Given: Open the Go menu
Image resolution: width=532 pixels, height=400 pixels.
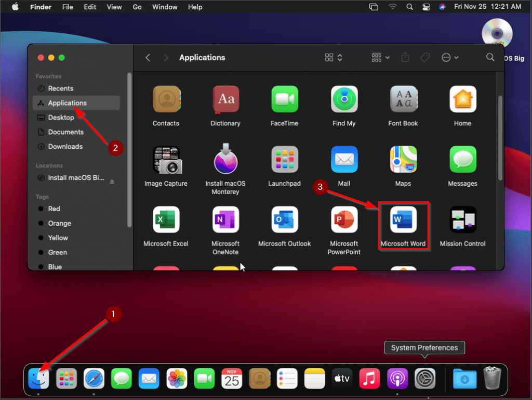Looking at the screenshot, I should click(x=137, y=7).
